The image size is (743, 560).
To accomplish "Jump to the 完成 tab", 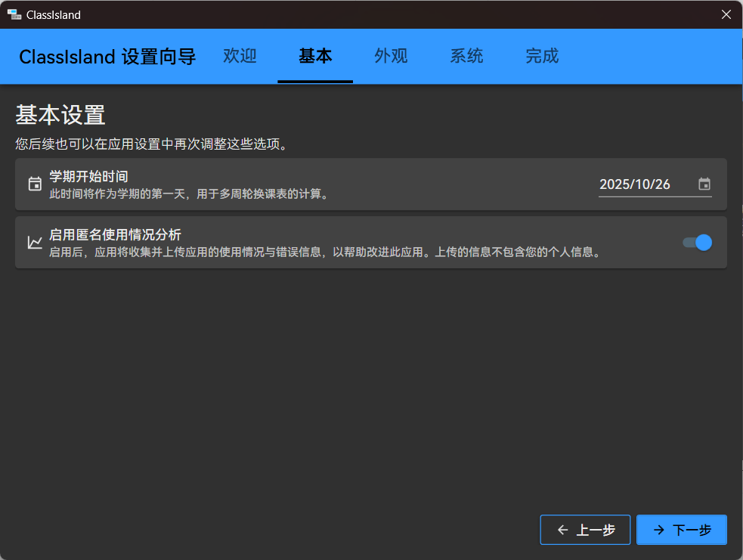I will (x=542, y=56).
